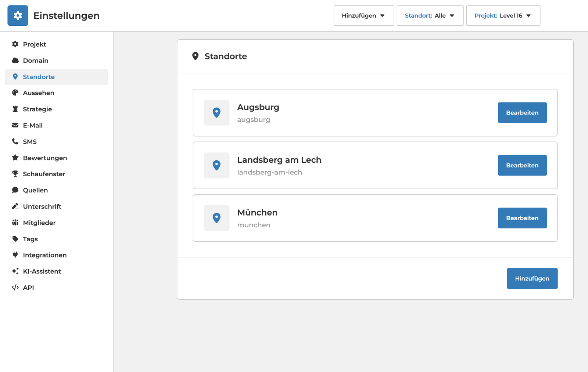Edit the Augsburg location with Bearbeiten
The width and height of the screenshot is (588, 372).
tap(522, 113)
